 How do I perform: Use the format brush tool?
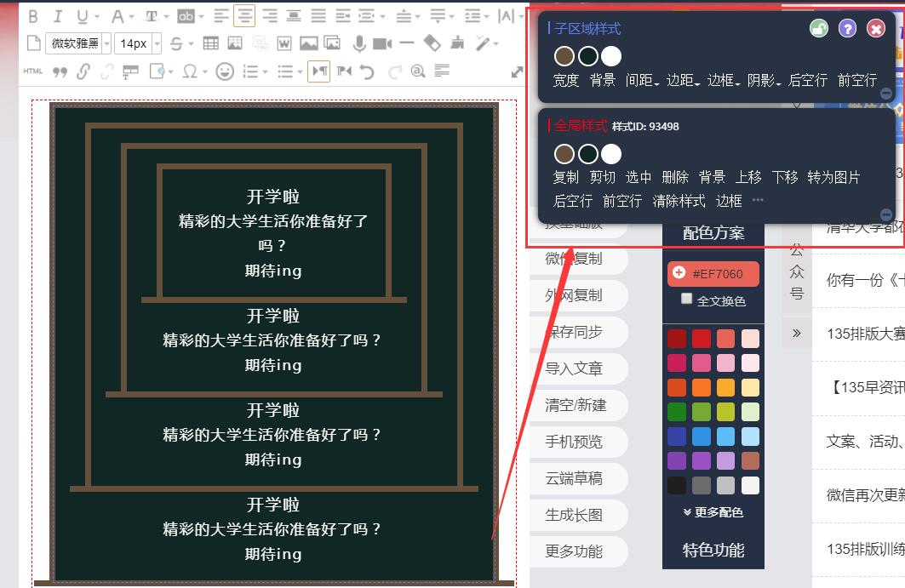(457, 43)
